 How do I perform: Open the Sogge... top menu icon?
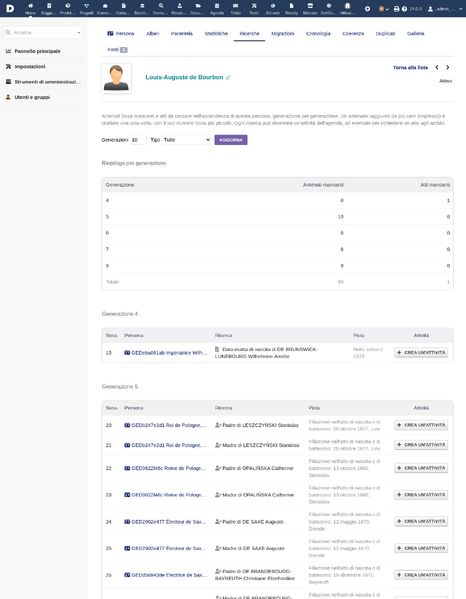click(x=49, y=6)
